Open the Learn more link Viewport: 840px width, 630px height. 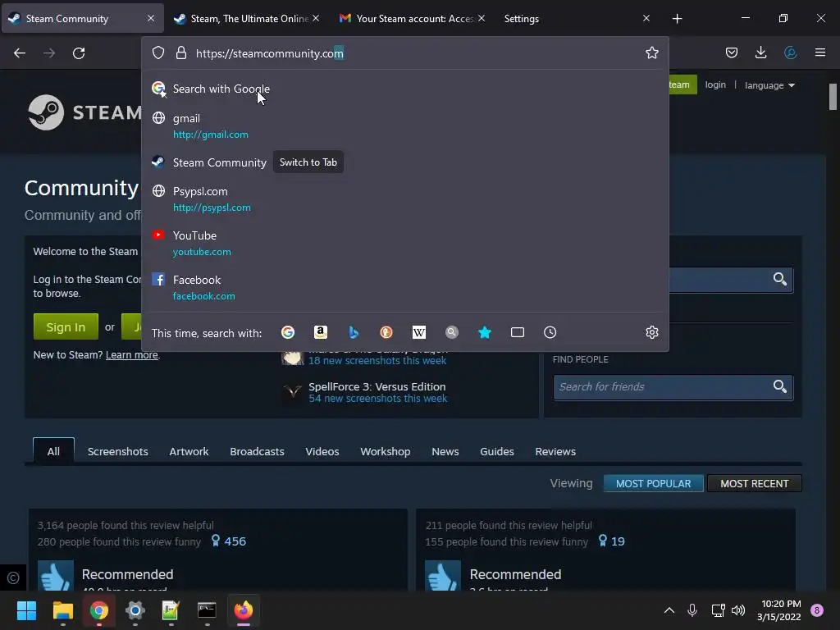point(132,354)
